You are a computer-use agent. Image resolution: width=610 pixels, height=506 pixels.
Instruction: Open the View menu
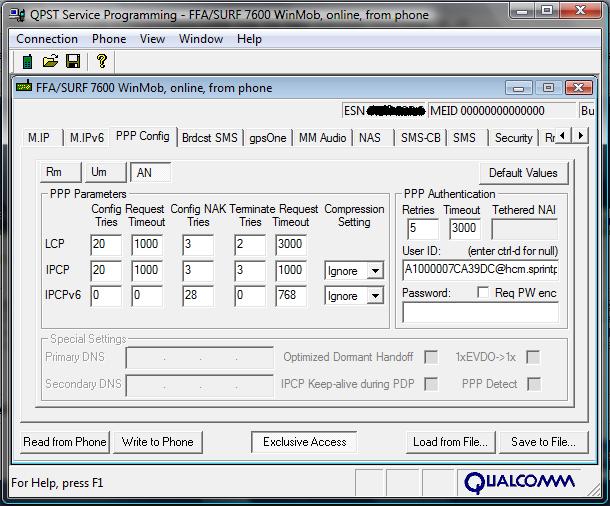point(152,39)
